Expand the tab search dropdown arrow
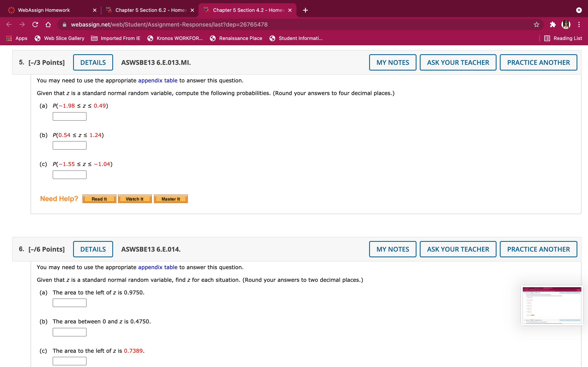Viewport: 588px width, 367px height. point(579,10)
